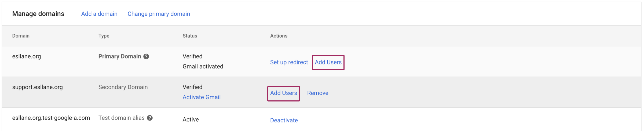Image resolution: width=644 pixels, height=131 pixels.
Task: Click the Add a domain link
Action: click(x=99, y=14)
